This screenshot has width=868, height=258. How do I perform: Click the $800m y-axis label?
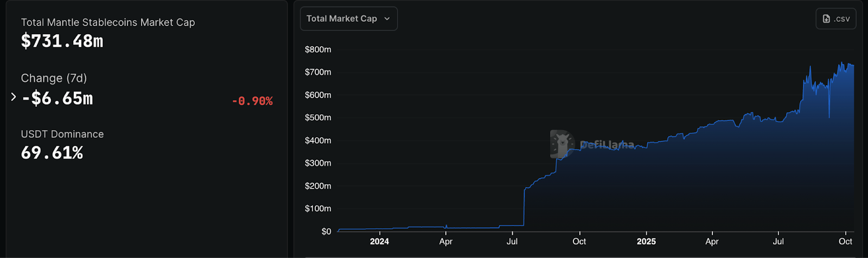coord(318,49)
